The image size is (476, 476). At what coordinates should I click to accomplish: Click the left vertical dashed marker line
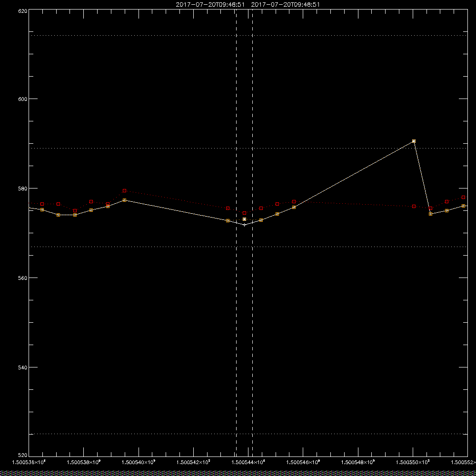pos(236,233)
